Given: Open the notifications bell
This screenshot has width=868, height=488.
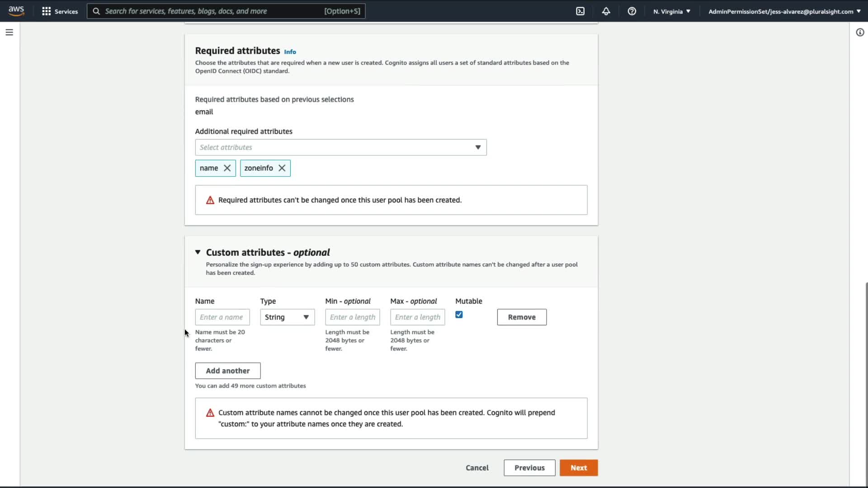Looking at the screenshot, I should [x=606, y=11].
